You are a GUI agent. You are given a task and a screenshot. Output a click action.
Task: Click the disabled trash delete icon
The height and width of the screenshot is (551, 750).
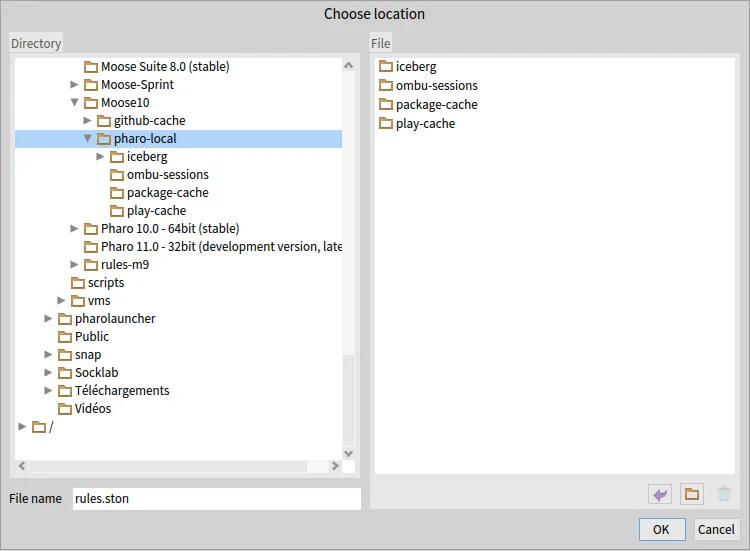724,494
